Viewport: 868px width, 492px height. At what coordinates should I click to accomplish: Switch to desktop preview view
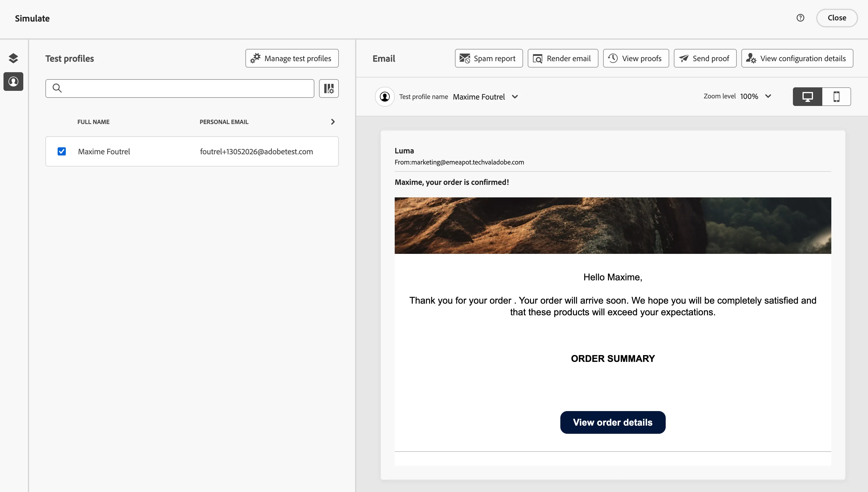(807, 97)
